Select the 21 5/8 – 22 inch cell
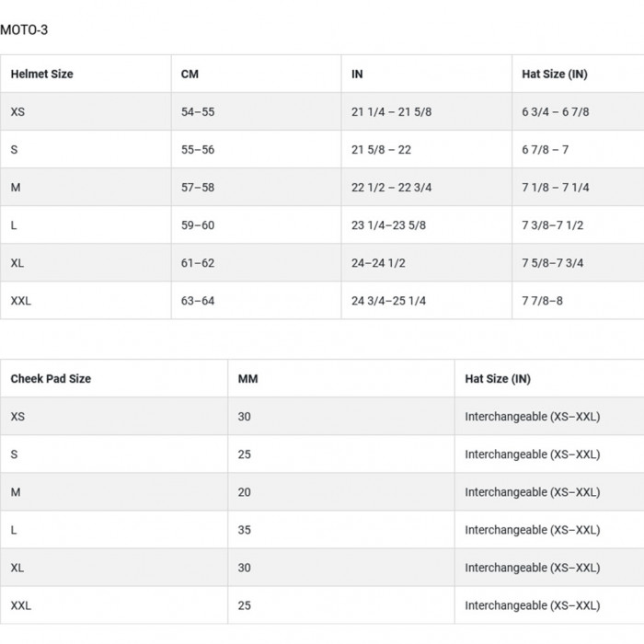This screenshot has height=644, width=644. click(381, 150)
